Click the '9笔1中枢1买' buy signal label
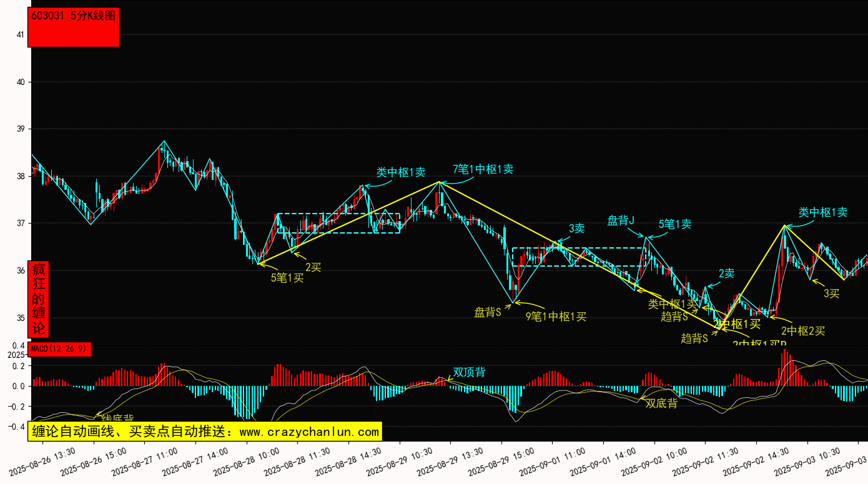The height and width of the screenshot is (484, 868). tap(556, 317)
